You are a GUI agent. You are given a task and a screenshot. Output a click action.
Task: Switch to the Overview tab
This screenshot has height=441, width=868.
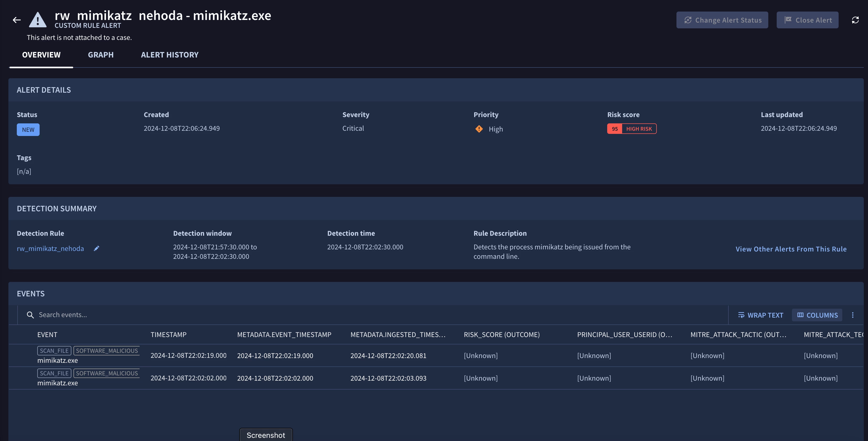click(x=41, y=55)
